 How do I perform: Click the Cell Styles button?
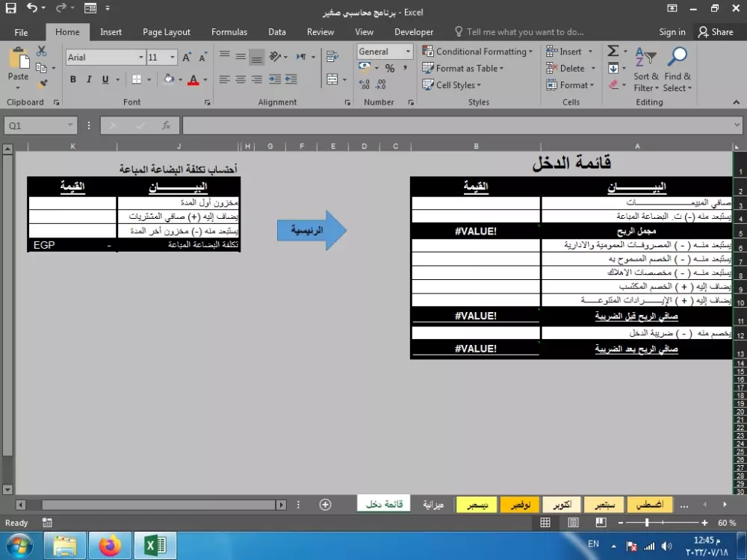click(452, 84)
